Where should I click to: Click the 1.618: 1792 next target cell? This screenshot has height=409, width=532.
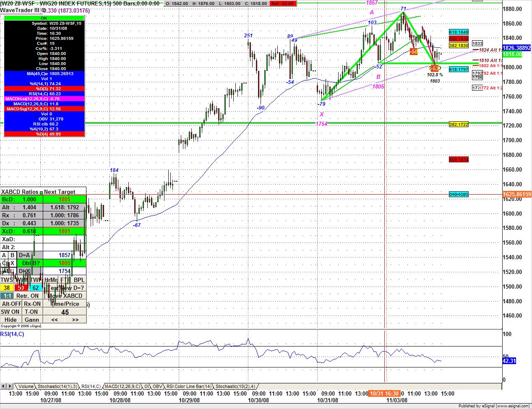[65, 207]
